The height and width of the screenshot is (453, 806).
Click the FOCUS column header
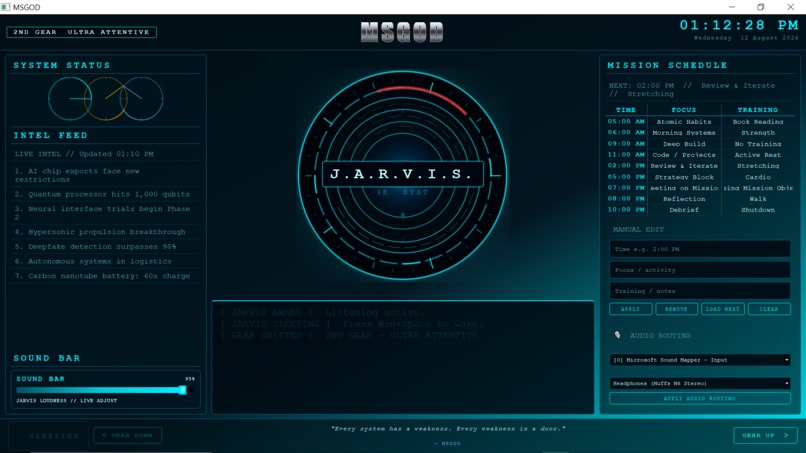684,110
